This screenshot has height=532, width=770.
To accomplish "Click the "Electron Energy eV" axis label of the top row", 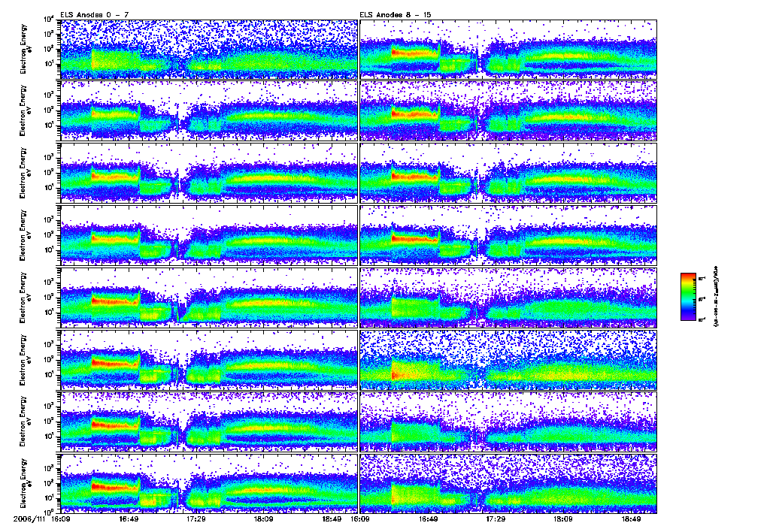I will pyautogui.click(x=25, y=49).
